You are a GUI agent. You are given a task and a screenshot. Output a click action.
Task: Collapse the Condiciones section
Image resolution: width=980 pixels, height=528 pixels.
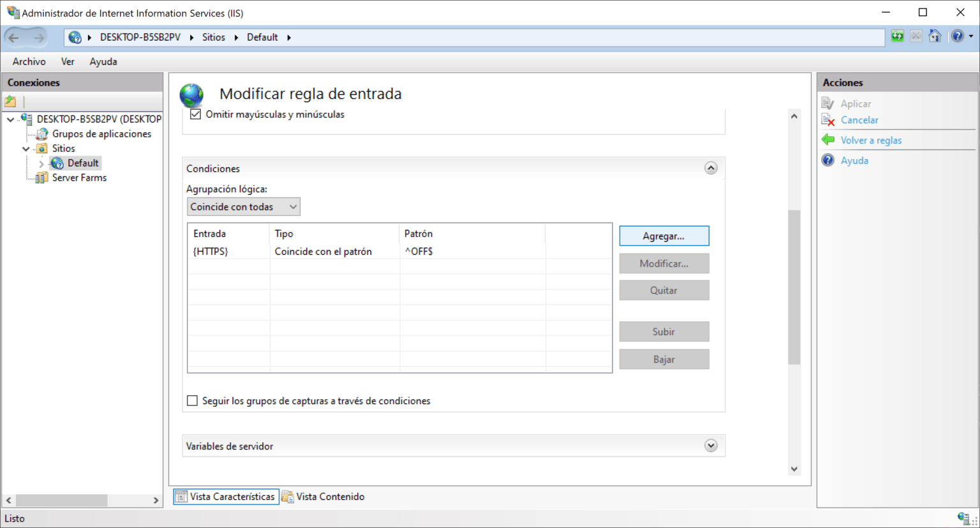(711, 168)
